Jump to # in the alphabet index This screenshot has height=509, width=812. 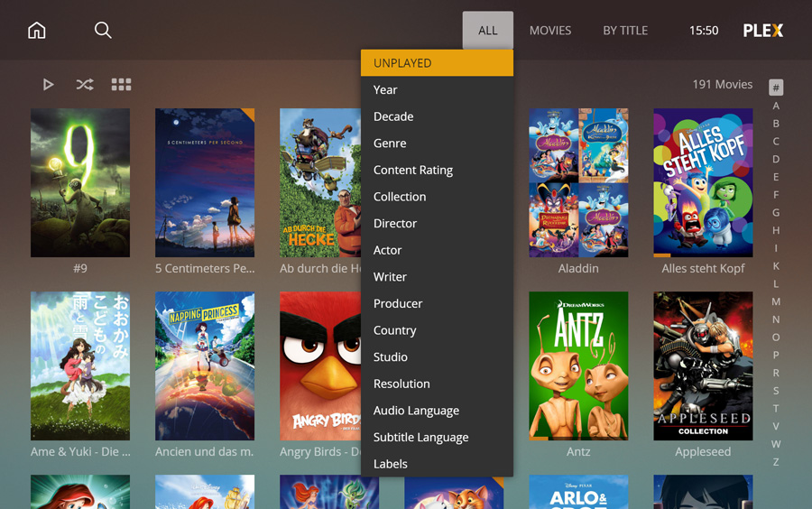(776, 88)
